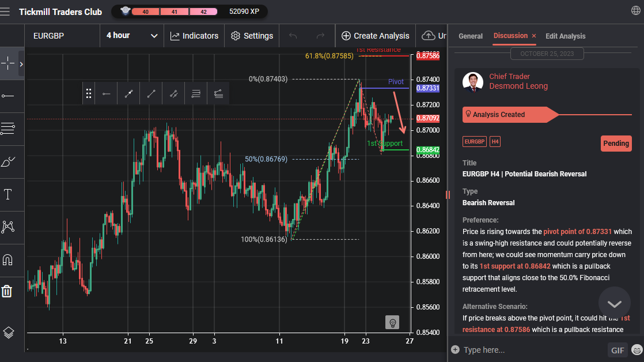Screen dimensions: 644x362
Task: Click the 1st Support label on chart
Action: pos(385,144)
